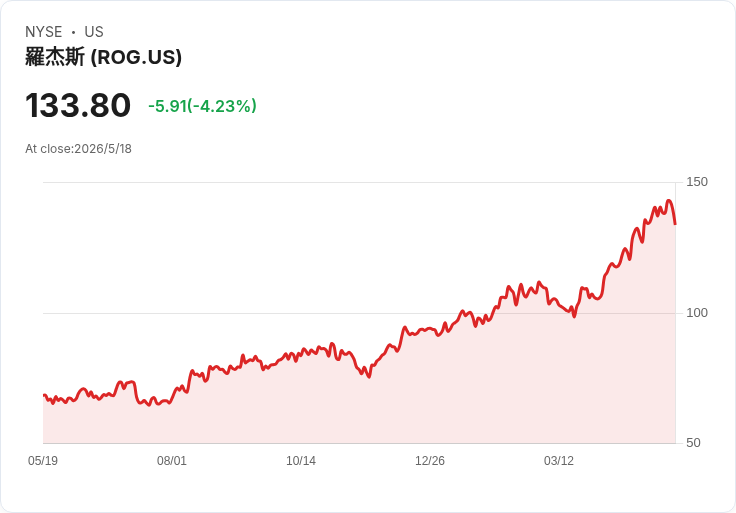Click the 08/01 date axis label
The width and height of the screenshot is (736, 513).
tap(172, 460)
